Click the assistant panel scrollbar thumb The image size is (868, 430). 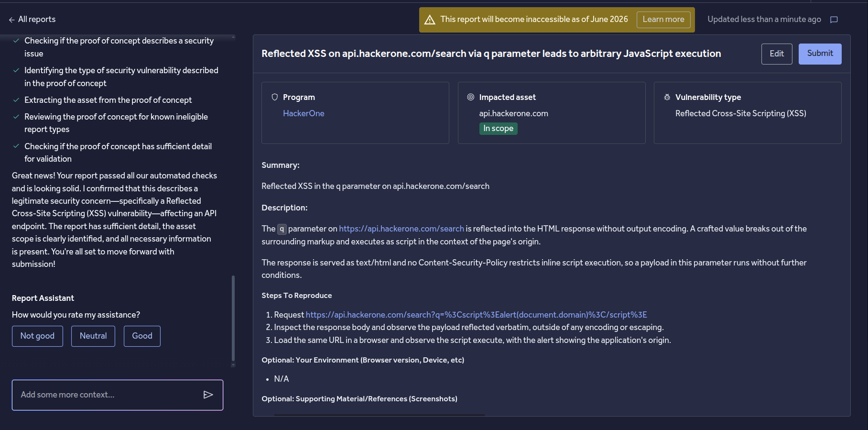[233, 318]
